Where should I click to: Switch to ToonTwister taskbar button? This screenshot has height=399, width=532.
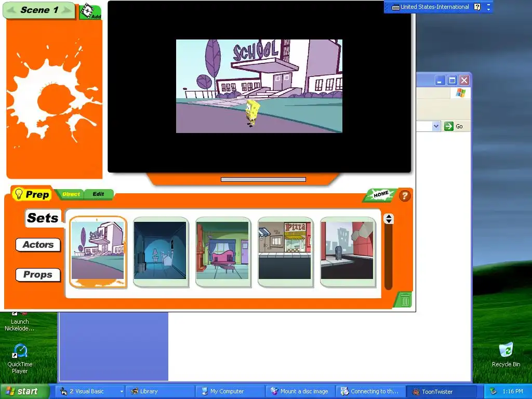coord(441,392)
